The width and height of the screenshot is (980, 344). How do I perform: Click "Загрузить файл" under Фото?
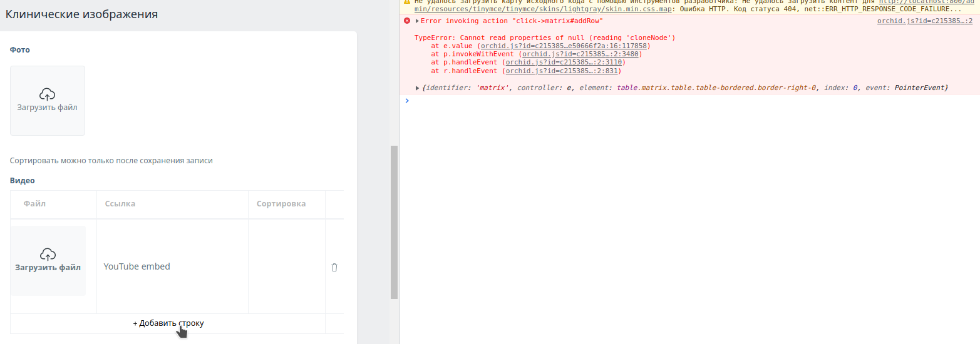coord(48,108)
